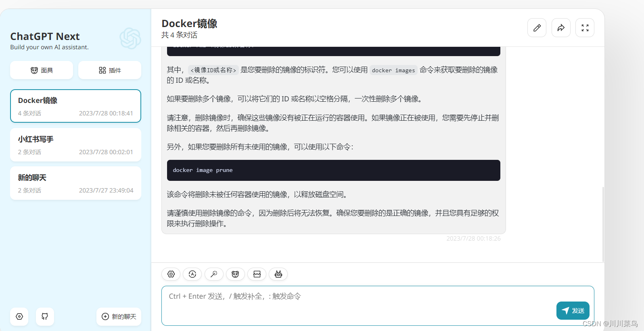Open app settings hexagon icon in sidebar

(x=19, y=316)
